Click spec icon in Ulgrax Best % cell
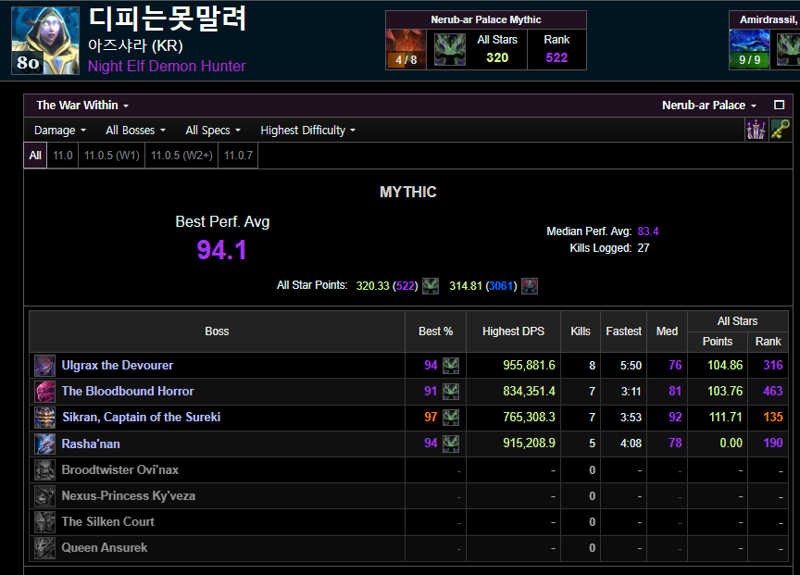800x575 pixels. 451,365
